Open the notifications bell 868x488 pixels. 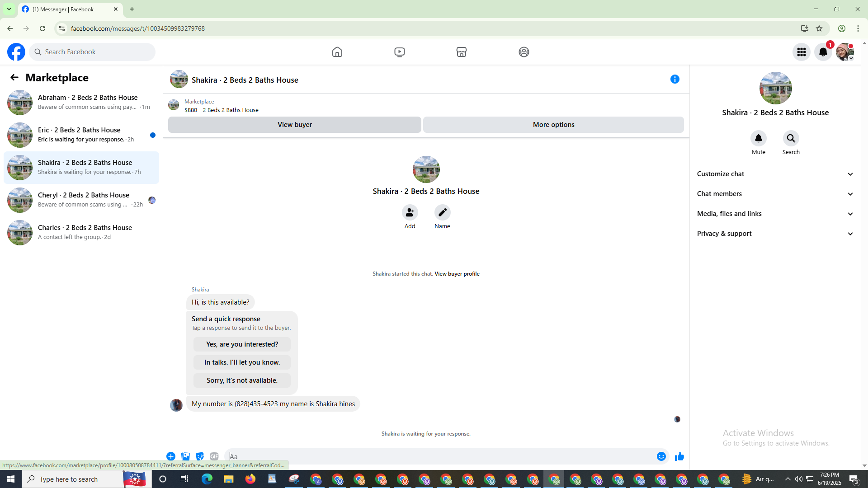823,52
